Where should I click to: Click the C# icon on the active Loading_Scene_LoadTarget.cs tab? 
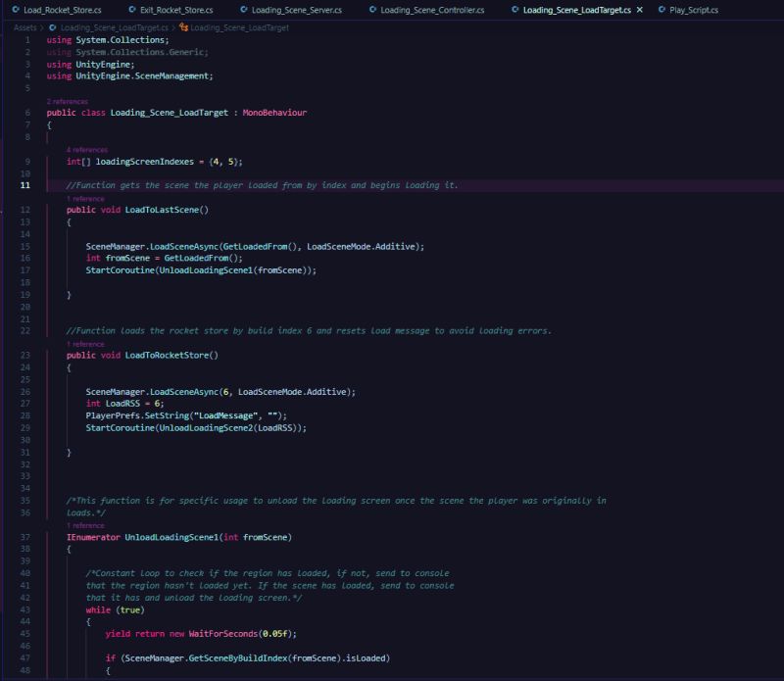[513, 9]
